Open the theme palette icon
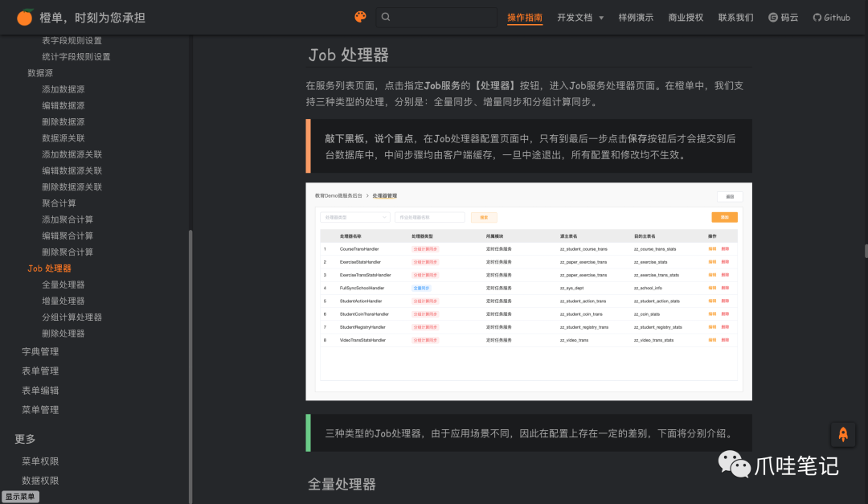Image resolution: width=868 pixels, height=504 pixels. (x=360, y=17)
